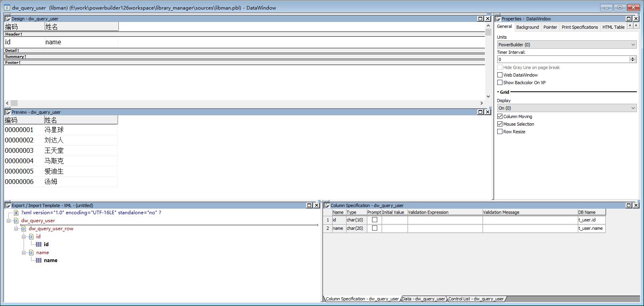Image resolution: width=644 pixels, height=306 pixels.
Task: Open the Print Specifications tab
Action: (580, 27)
